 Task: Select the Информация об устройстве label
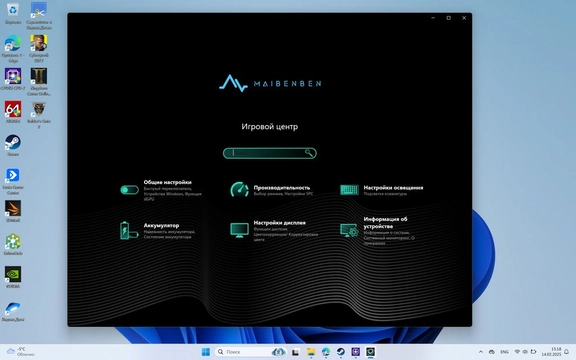click(385, 223)
